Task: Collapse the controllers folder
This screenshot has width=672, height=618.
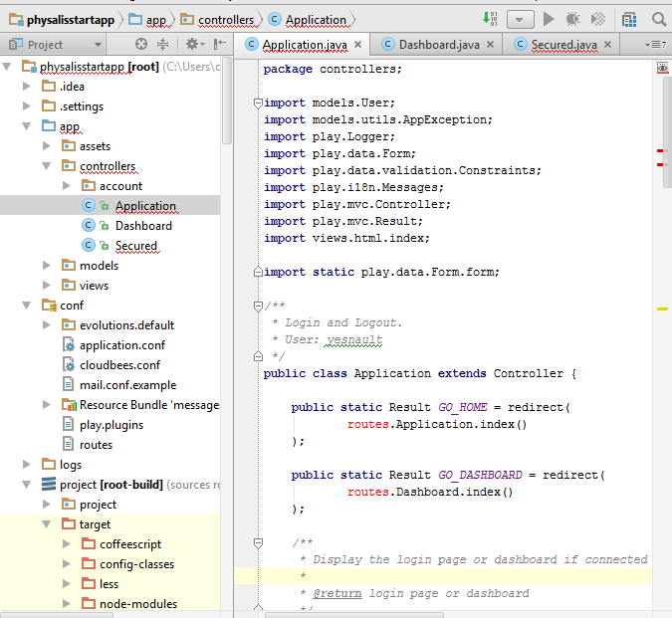Action: point(47,166)
